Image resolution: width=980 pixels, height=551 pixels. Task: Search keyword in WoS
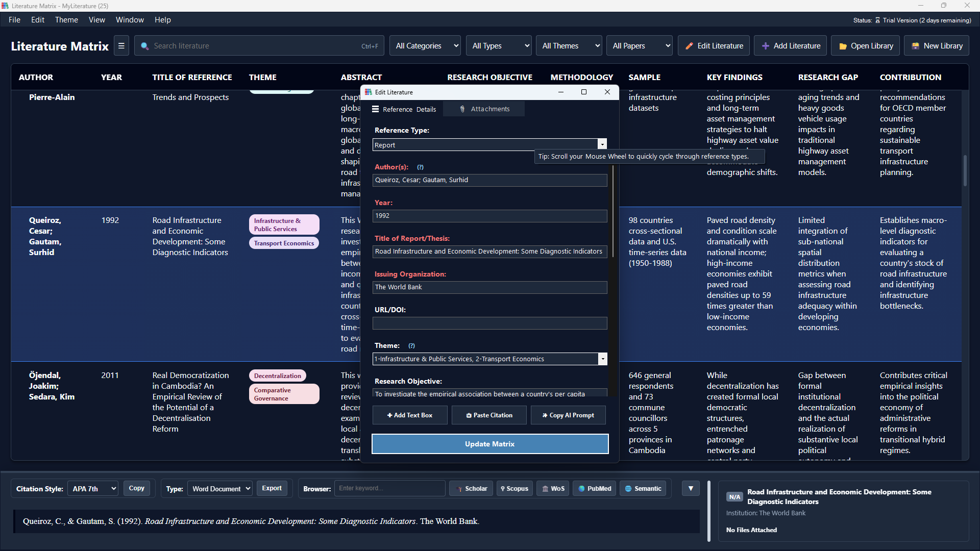tap(553, 489)
